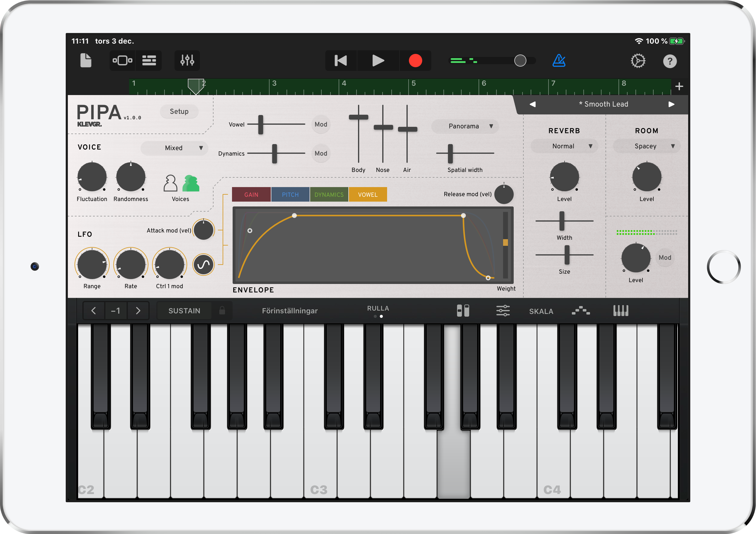This screenshot has width=756, height=534.
Task: Click the Spatial width slider handle
Action: pyautogui.click(x=450, y=153)
